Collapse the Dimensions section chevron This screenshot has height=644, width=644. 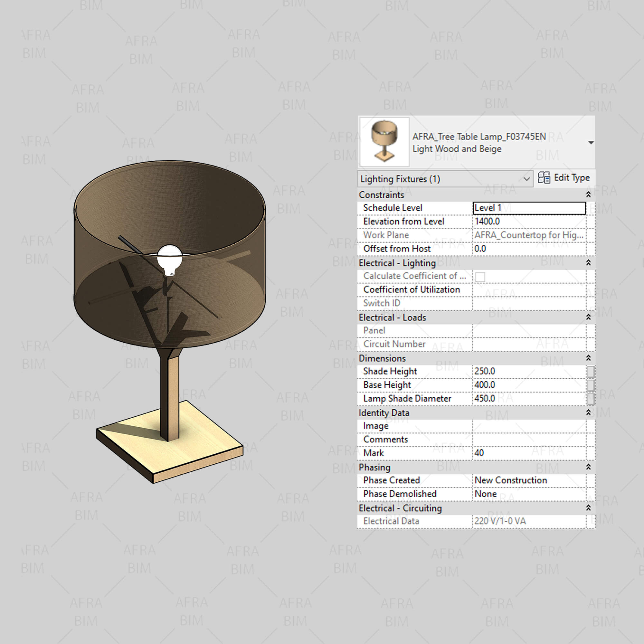click(x=588, y=358)
